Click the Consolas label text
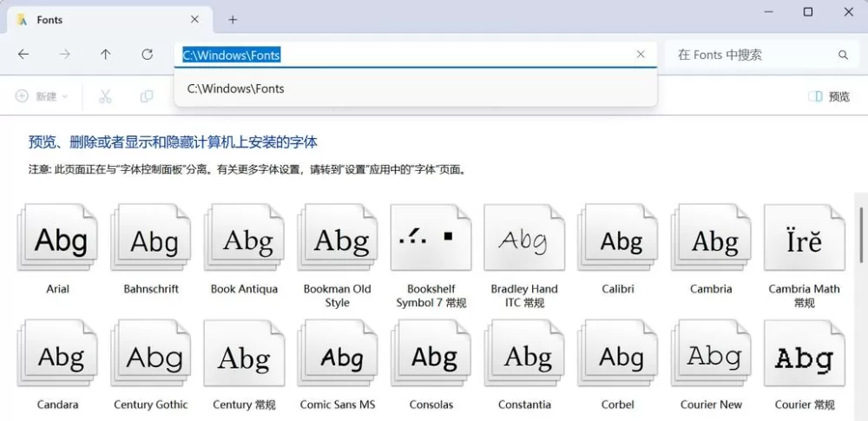 click(431, 405)
